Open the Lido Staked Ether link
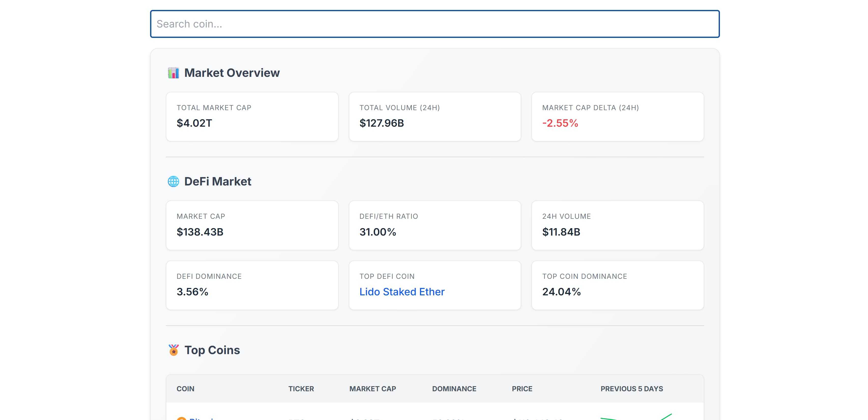The height and width of the screenshot is (420, 868). (402, 292)
